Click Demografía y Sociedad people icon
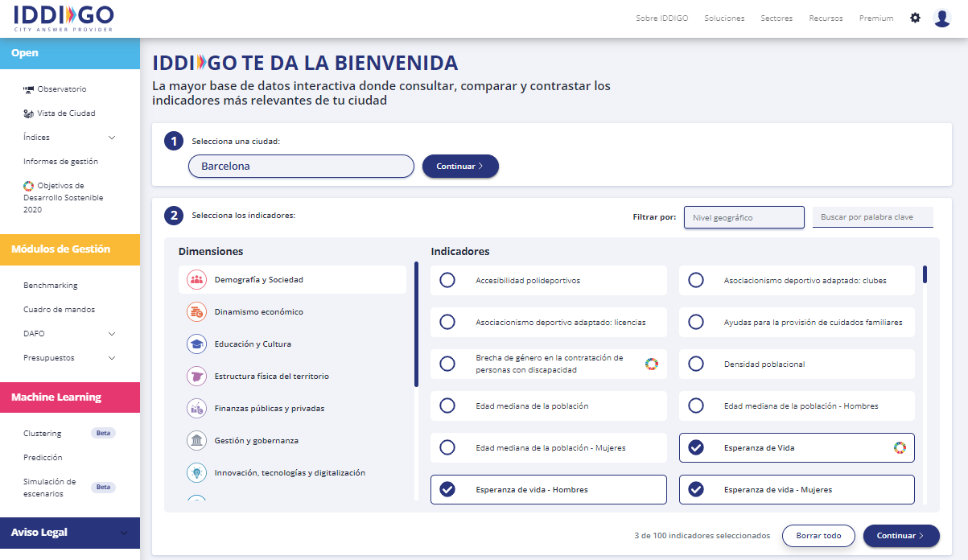The width and height of the screenshot is (968, 560). click(x=196, y=280)
